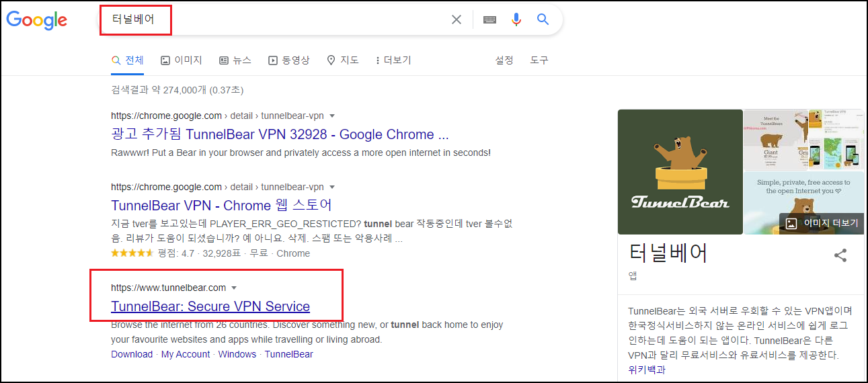Click 이미지 더보기 button
The width and height of the screenshot is (868, 383).
click(822, 224)
